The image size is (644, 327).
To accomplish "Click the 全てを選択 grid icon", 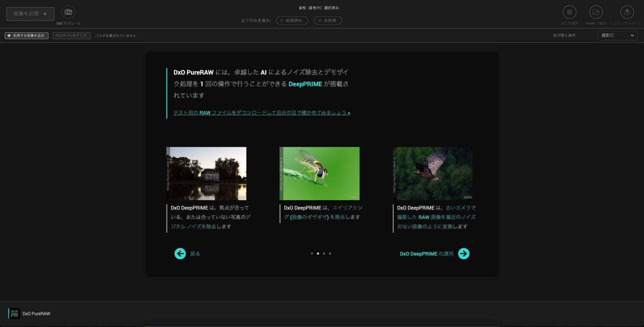I will tap(569, 12).
